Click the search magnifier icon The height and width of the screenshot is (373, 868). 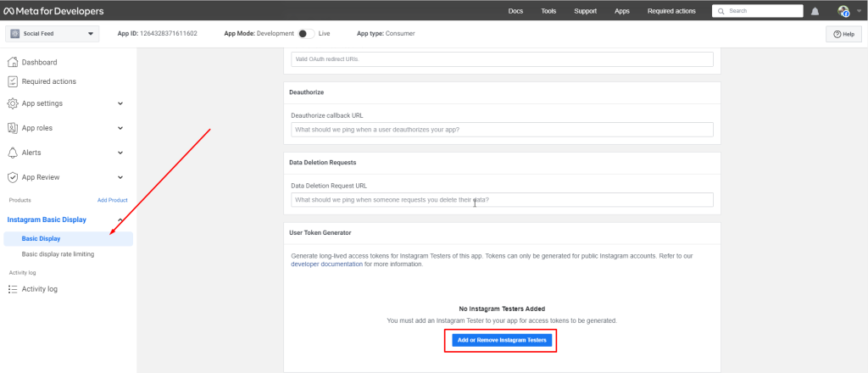tap(721, 11)
